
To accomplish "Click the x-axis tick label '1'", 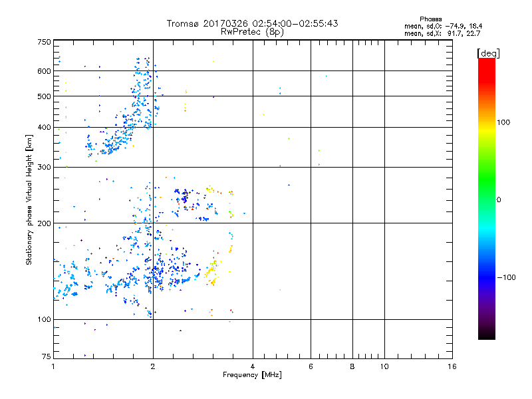I will coord(53,366).
